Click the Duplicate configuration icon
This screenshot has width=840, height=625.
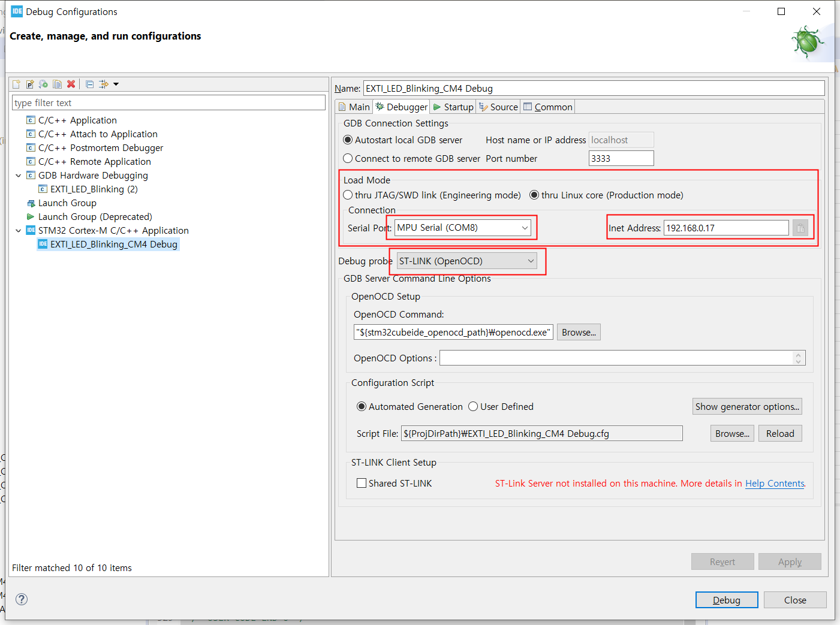(x=57, y=84)
